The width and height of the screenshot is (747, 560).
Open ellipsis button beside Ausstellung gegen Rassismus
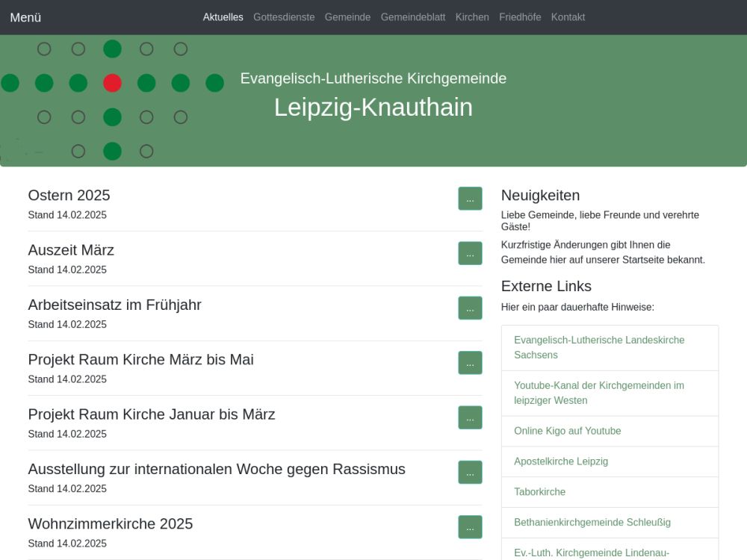(470, 472)
